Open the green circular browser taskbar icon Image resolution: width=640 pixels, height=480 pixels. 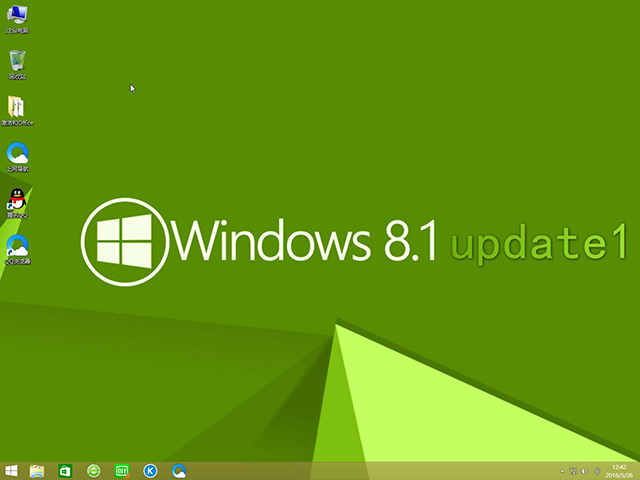[94, 470]
